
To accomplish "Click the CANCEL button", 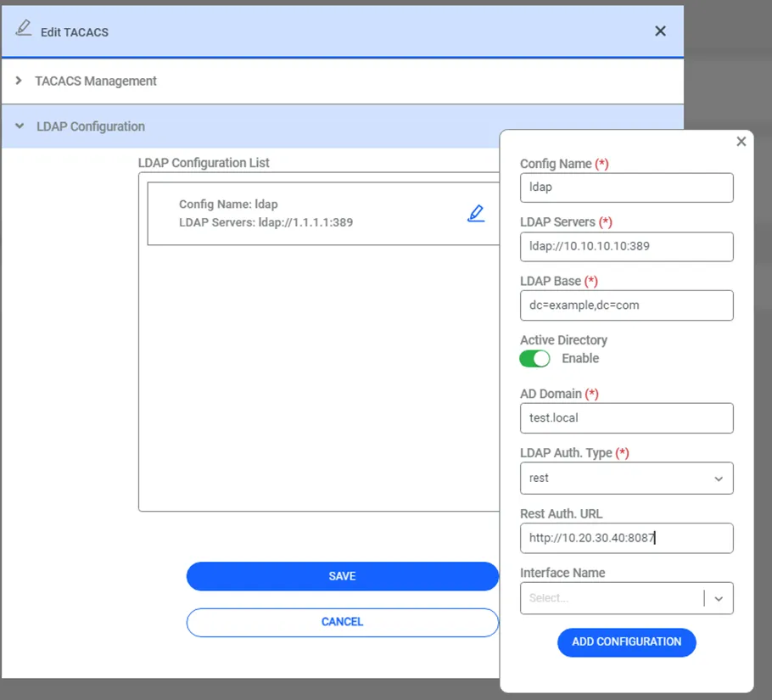I will click(342, 622).
